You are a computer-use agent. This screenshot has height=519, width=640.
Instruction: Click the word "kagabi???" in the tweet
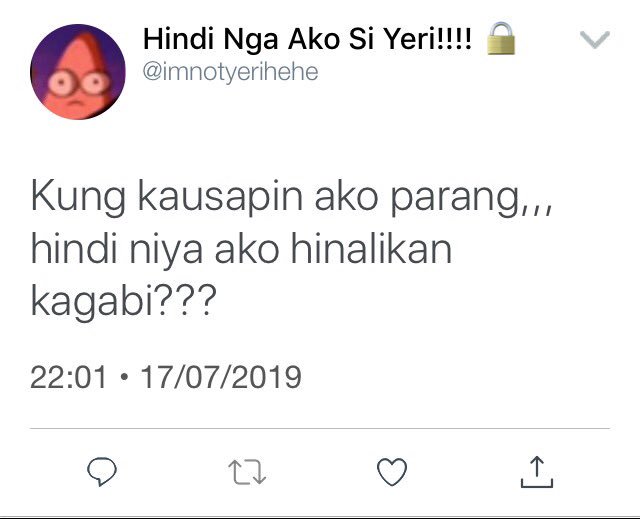click(123, 303)
